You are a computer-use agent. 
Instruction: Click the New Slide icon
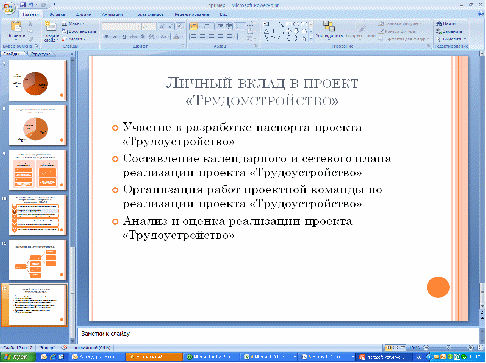tap(50, 27)
